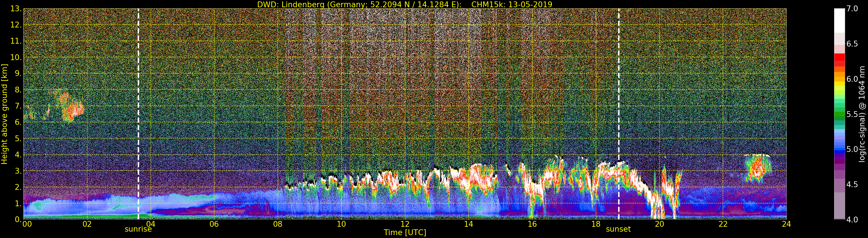Click the height axis tick label 5.
Screen dimensions: 868x238
click(18, 138)
